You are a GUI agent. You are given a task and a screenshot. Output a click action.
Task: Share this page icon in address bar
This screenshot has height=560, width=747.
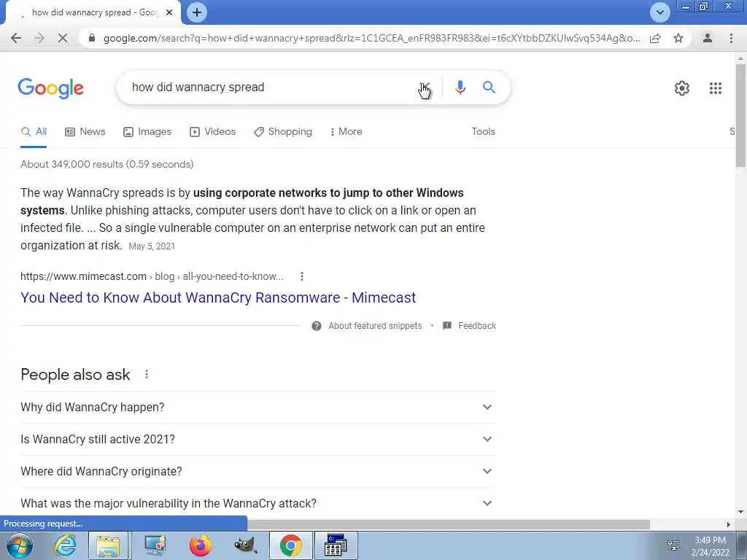(x=655, y=38)
